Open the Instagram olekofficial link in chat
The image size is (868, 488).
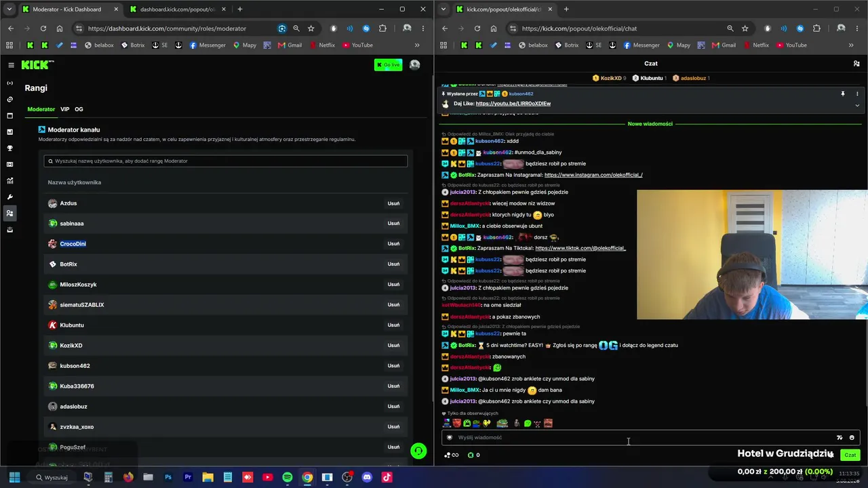(x=593, y=175)
